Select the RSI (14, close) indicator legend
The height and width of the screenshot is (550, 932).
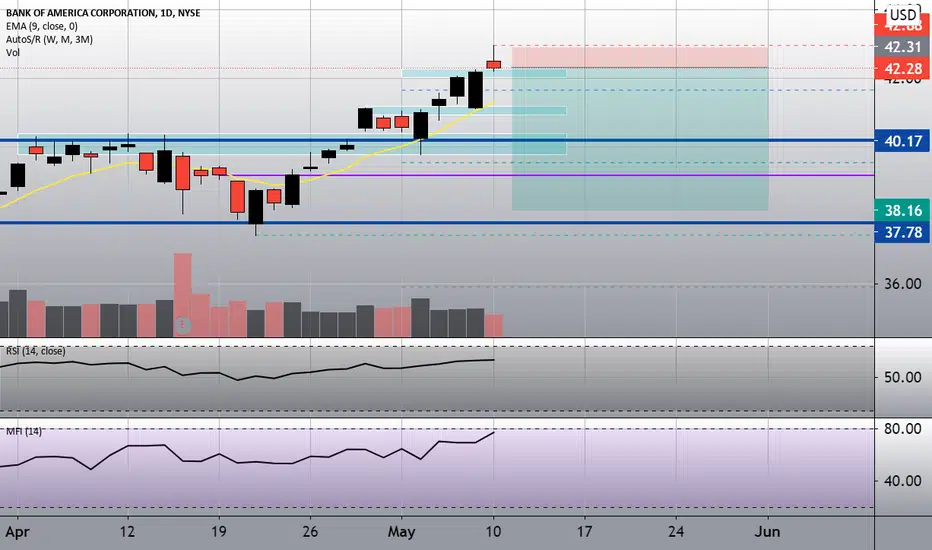tap(36, 351)
